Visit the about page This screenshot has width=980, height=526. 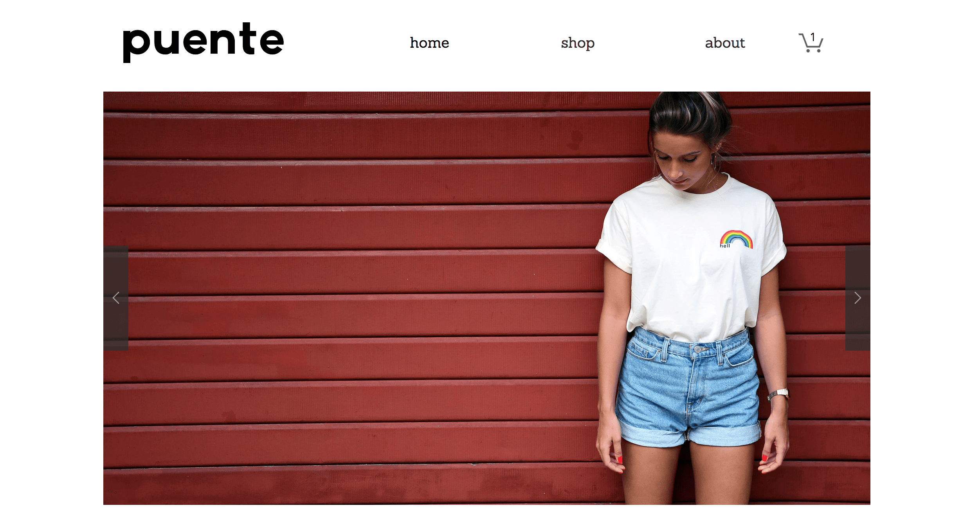pyautogui.click(x=725, y=43)
